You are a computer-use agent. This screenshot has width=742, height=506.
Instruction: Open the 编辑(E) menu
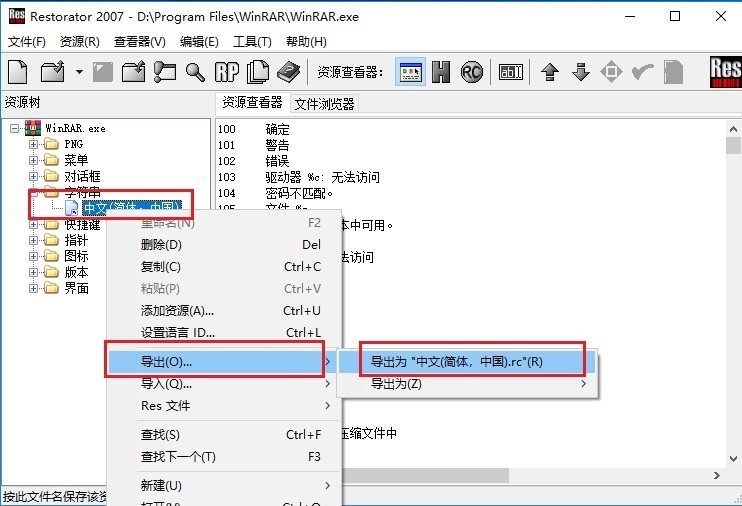[x=199, y=42]
